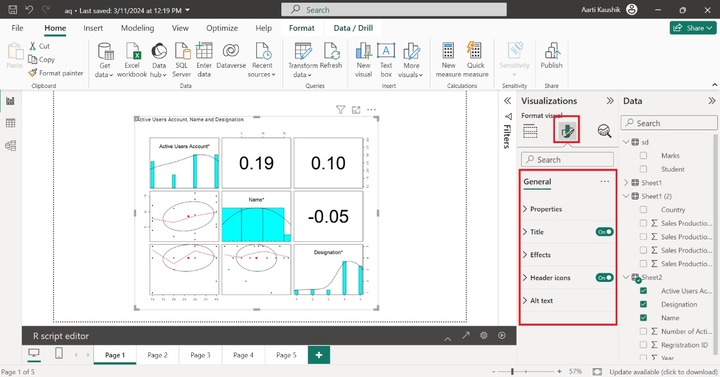Uncheck the Active Users Account field
The height and width of the screenshot is (377, 720).
(x=643, y=291)
